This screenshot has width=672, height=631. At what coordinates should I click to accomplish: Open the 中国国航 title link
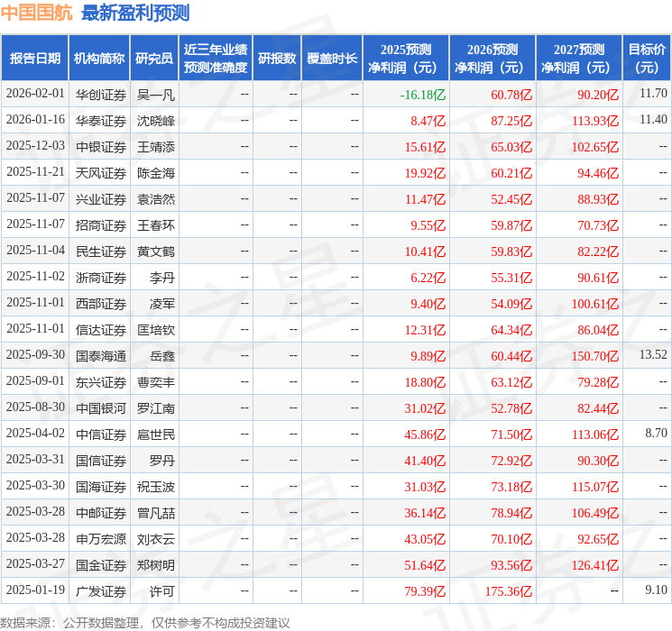pyautogui.click(x=36, y=13)
